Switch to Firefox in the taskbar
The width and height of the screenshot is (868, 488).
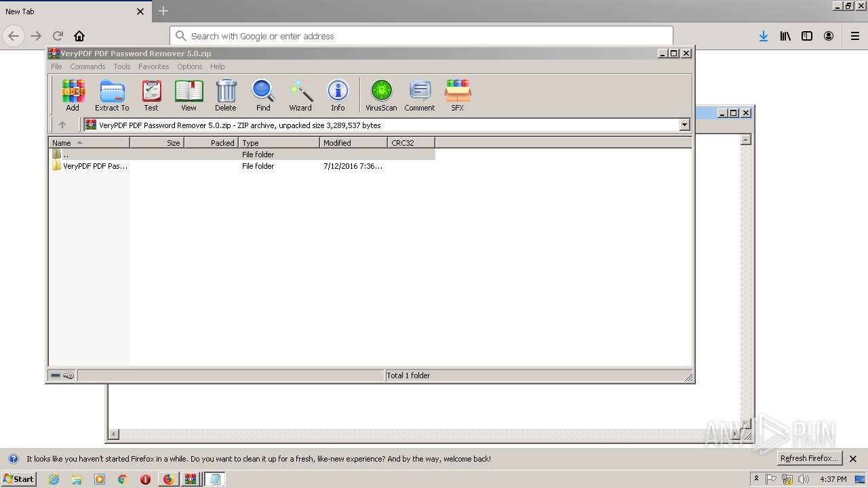[168, 479]
